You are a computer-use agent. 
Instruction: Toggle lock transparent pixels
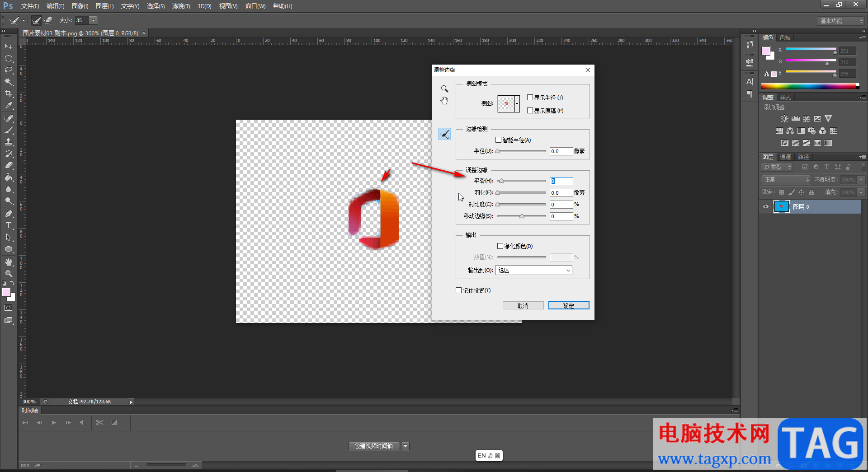(x=781, y=192)
